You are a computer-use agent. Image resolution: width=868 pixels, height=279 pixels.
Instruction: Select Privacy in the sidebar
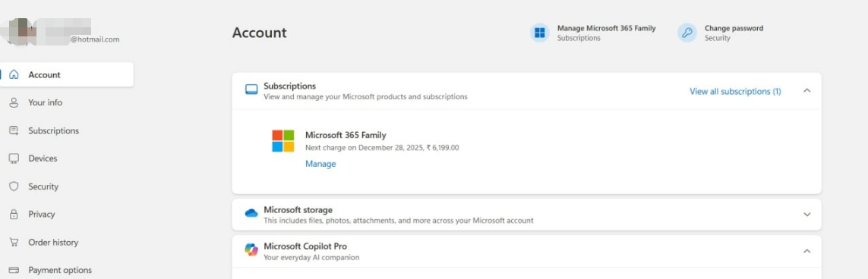pos(42,215)
